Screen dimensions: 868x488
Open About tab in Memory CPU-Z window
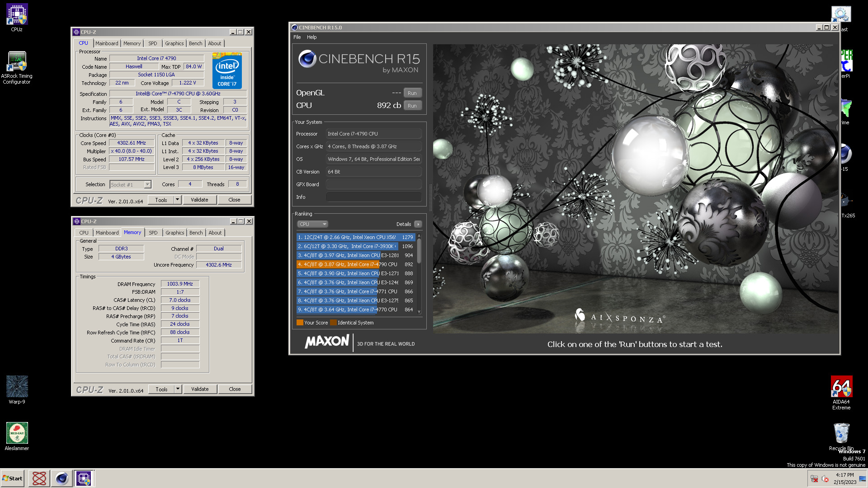pyautogui.click(x=215, y=233)
